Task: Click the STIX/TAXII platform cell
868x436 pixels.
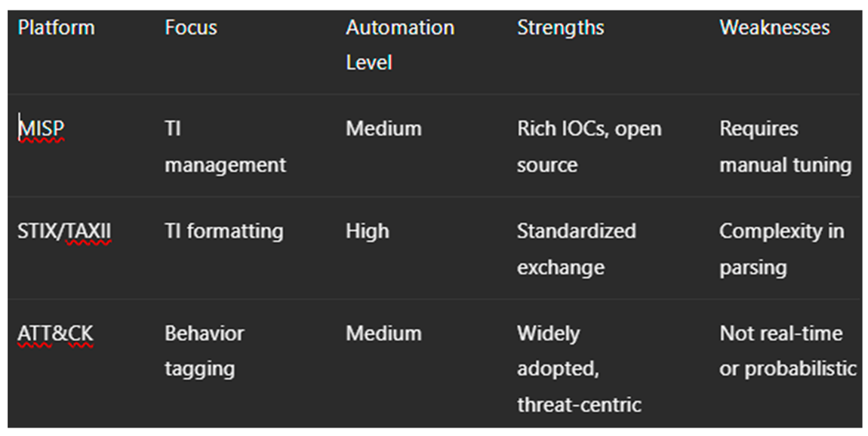Action: 64,232
